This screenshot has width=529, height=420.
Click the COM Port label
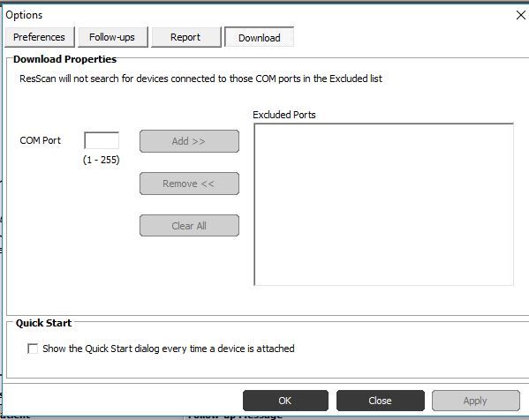click(x=40, y=140)
